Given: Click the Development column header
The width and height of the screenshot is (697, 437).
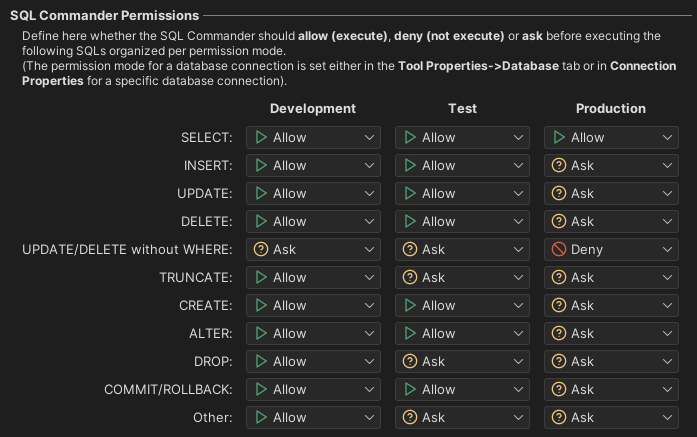Looking at the screenshot, I should click(313, 108).
